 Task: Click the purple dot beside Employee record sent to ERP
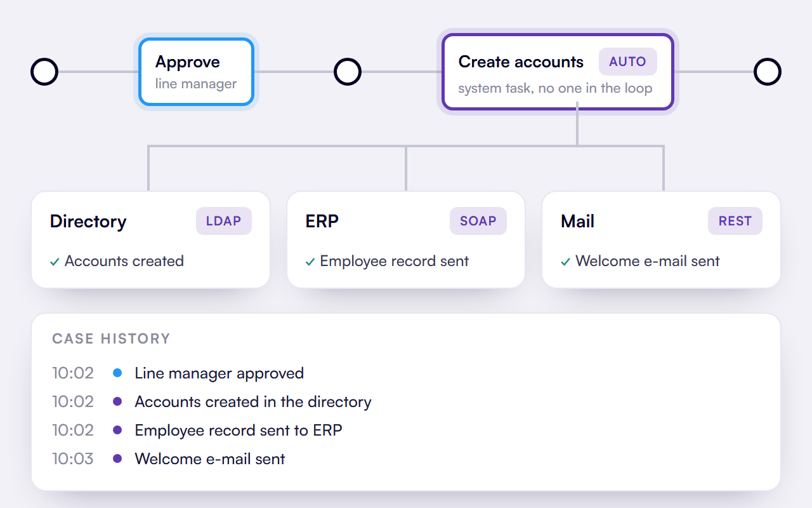[x=117, y=430]
